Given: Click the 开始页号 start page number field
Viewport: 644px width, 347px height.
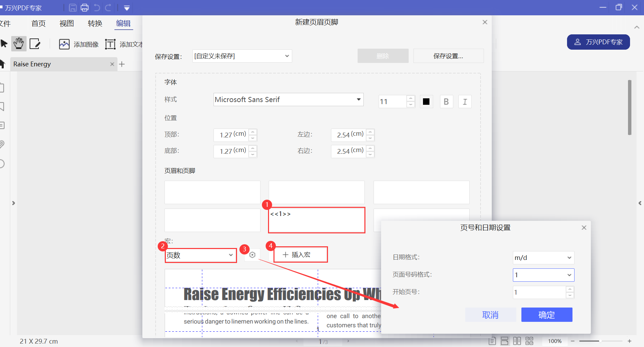Looking at the screenshot, I should pos(539,292).
